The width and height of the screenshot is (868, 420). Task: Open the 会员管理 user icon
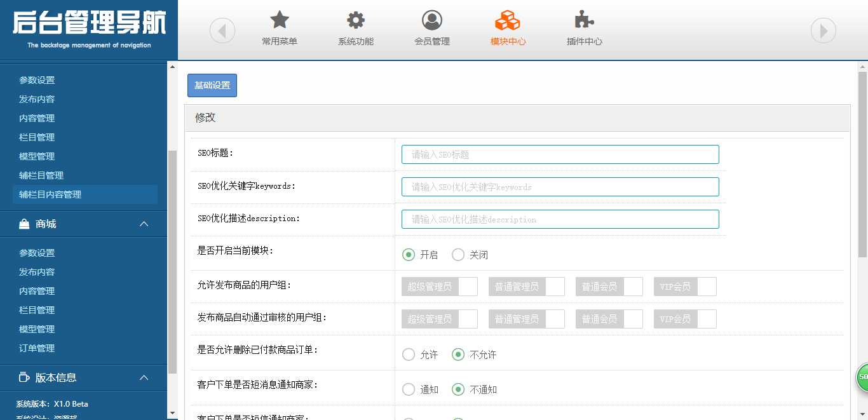point(432,20)
